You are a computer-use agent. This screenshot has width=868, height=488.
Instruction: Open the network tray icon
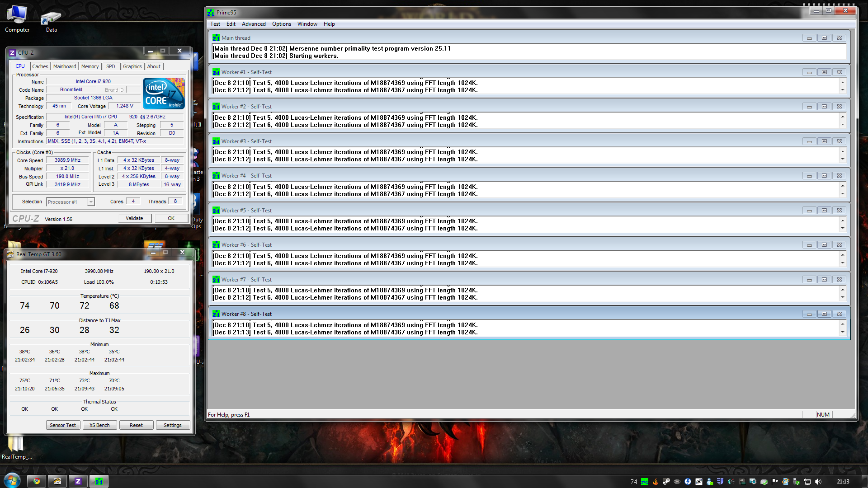pos(807,482)
